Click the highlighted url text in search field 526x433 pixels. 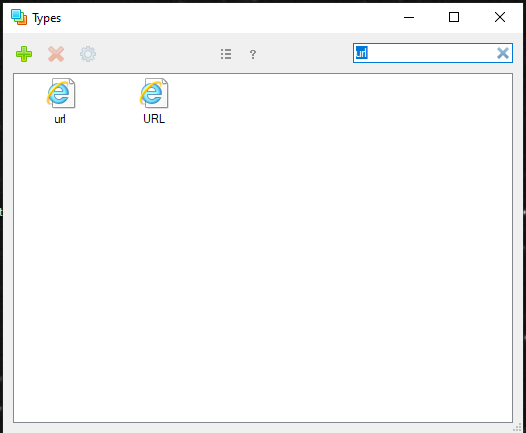click(362, 53)
